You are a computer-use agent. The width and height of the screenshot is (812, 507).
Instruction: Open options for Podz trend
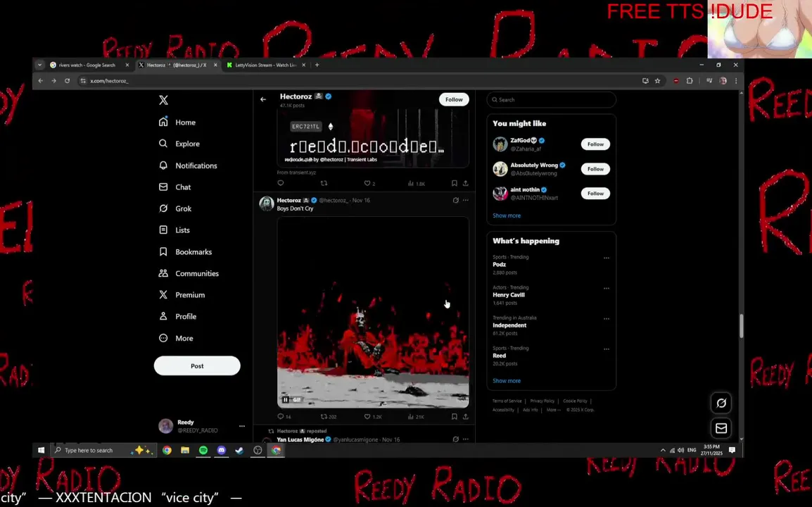tap(607, 258)
